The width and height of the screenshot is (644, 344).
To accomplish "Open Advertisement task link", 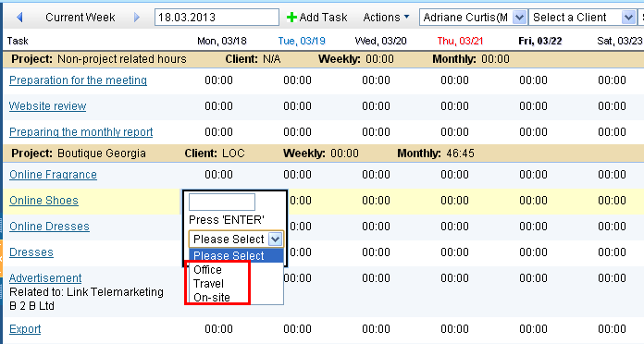I will pos(45,278).
